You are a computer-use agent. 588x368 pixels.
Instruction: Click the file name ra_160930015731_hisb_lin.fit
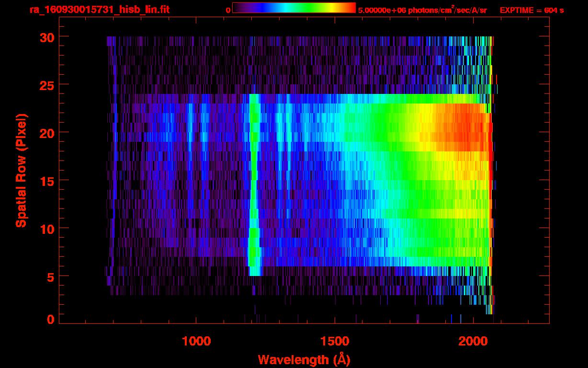(x=99, y=10)
